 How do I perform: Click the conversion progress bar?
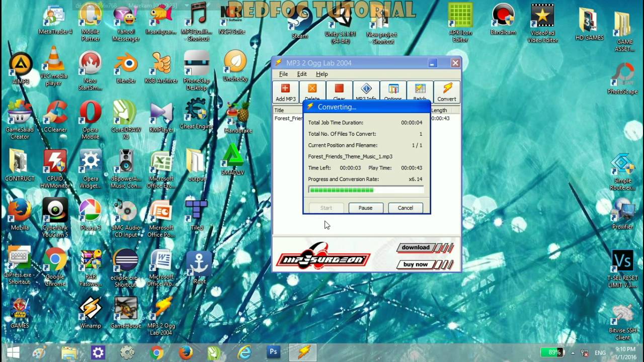point(366,190)
